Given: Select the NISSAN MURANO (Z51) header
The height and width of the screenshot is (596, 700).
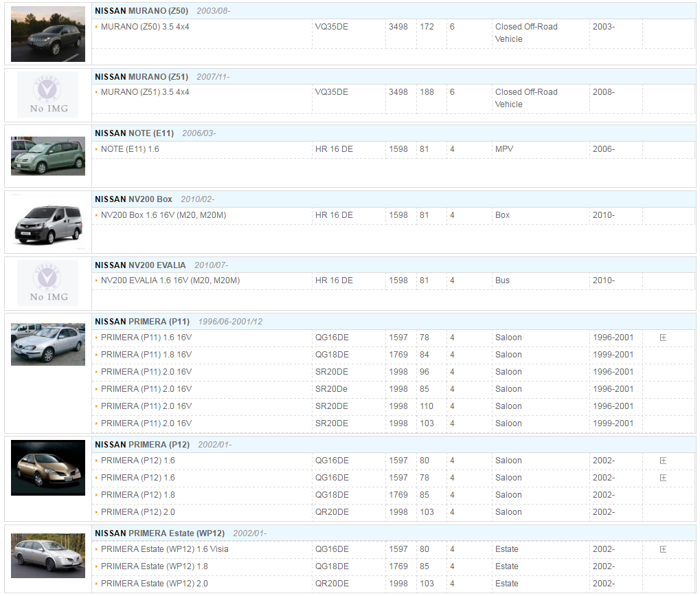Looking at the screenshot, I should (142, 77).
